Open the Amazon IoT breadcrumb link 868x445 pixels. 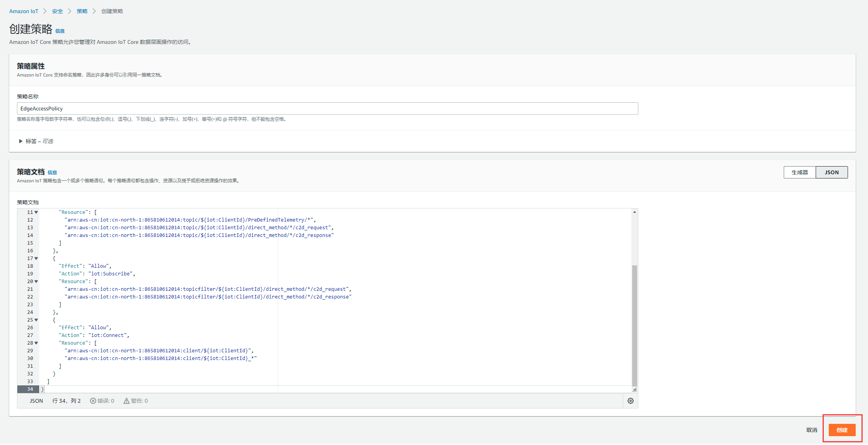24,11
